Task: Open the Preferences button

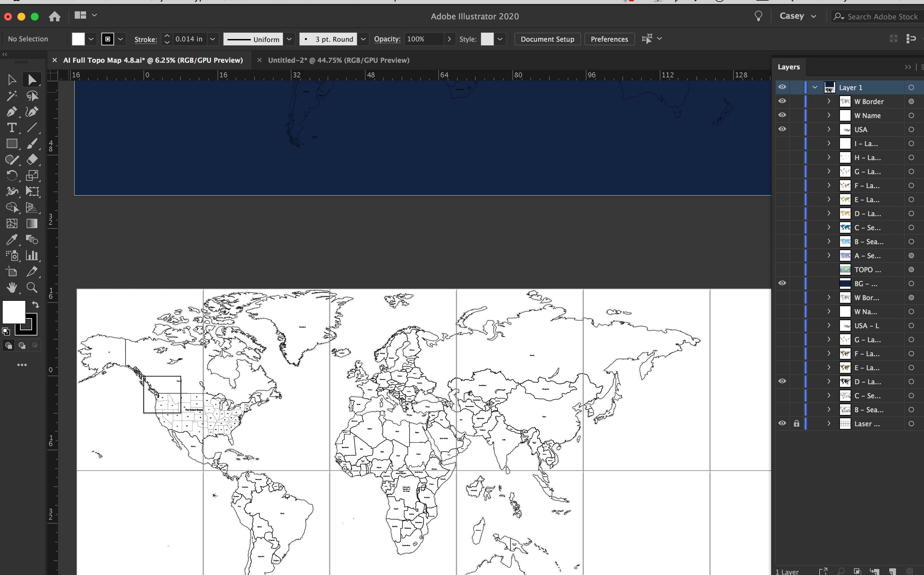Action: 609,39
